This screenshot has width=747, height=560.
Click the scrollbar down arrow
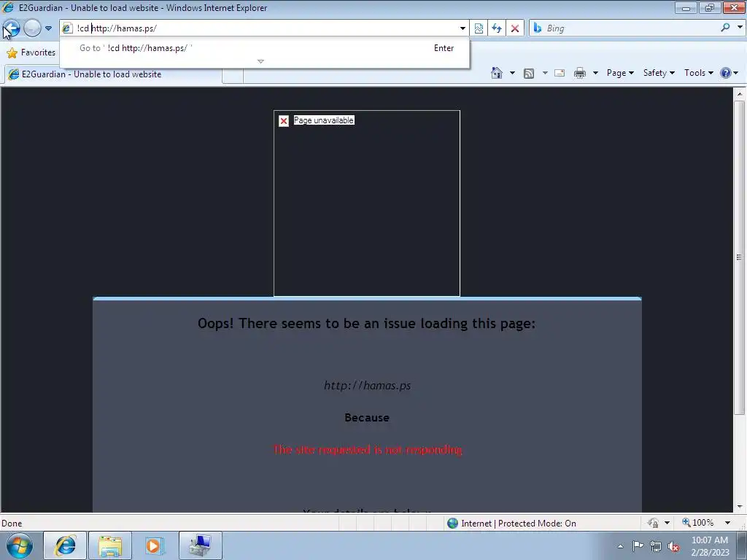click(740, 507)
